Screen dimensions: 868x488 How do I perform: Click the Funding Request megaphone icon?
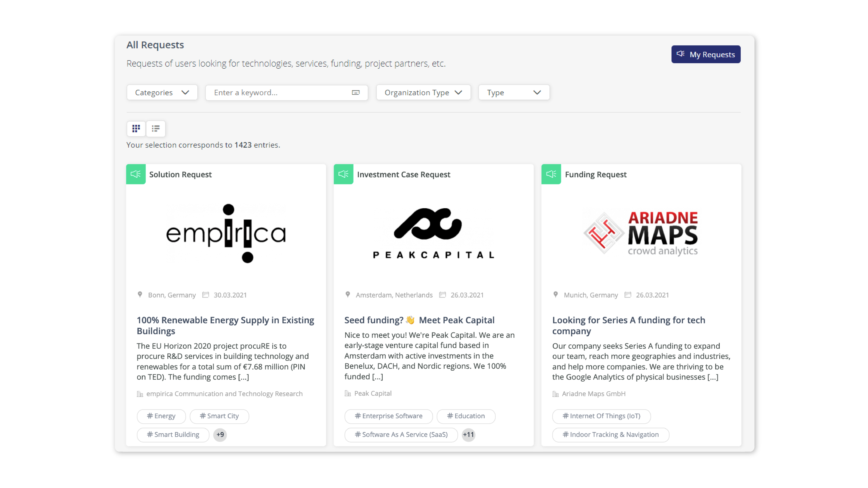click(x=551, y=174)
